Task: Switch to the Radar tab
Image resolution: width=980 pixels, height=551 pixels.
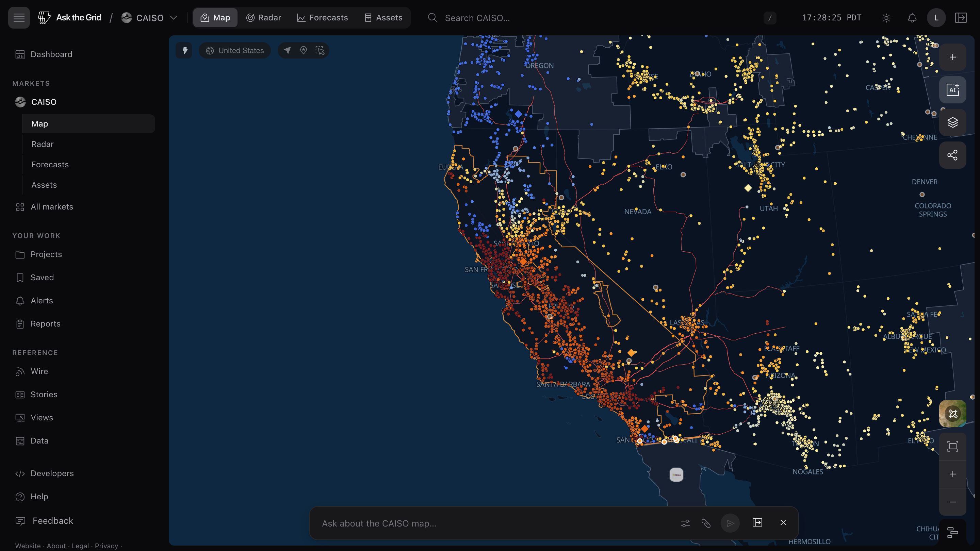Action: [x=264, y=17]
